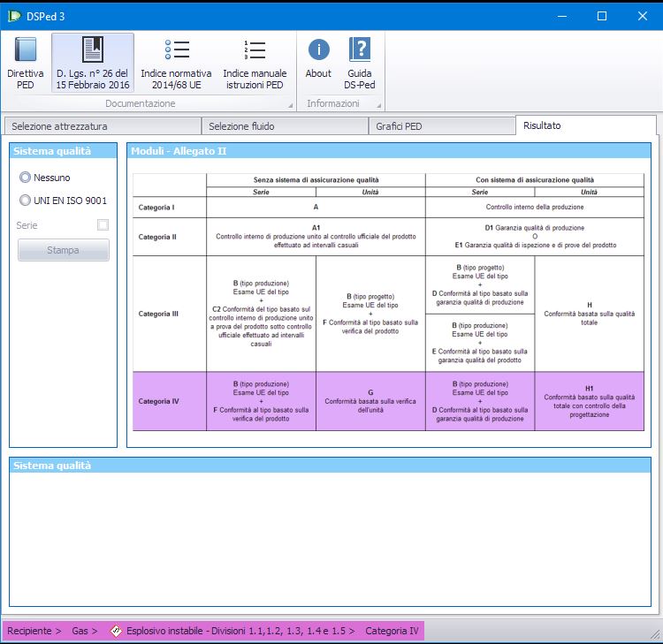Open Indice normativa 2014/68 UE
Screen dimensions: 663x644
(176, 63)
